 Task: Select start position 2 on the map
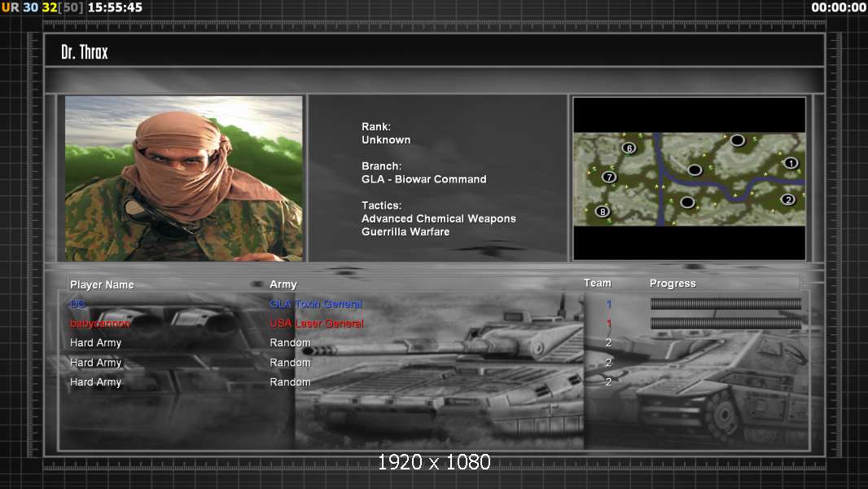787,200
